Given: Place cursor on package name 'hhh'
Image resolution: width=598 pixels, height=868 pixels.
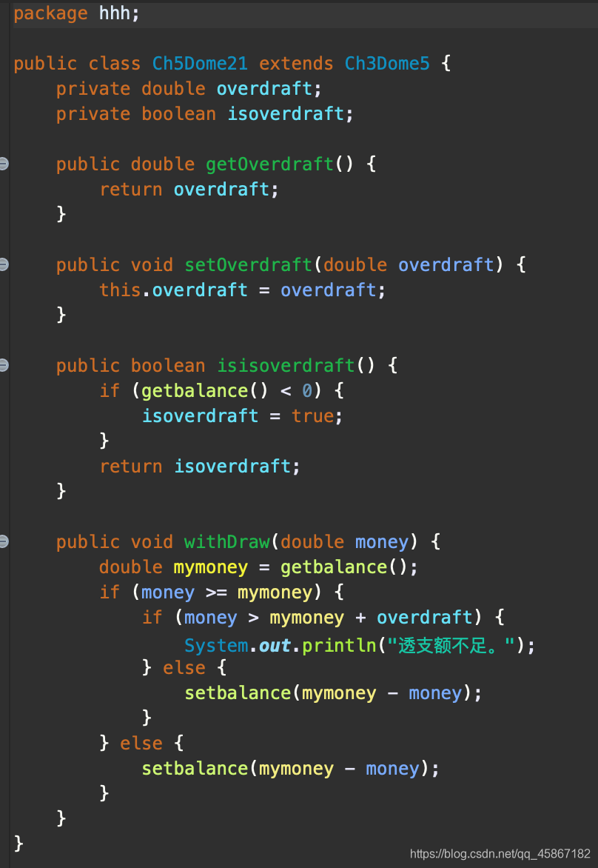Looking at the screenshot, I should (115, 13).
